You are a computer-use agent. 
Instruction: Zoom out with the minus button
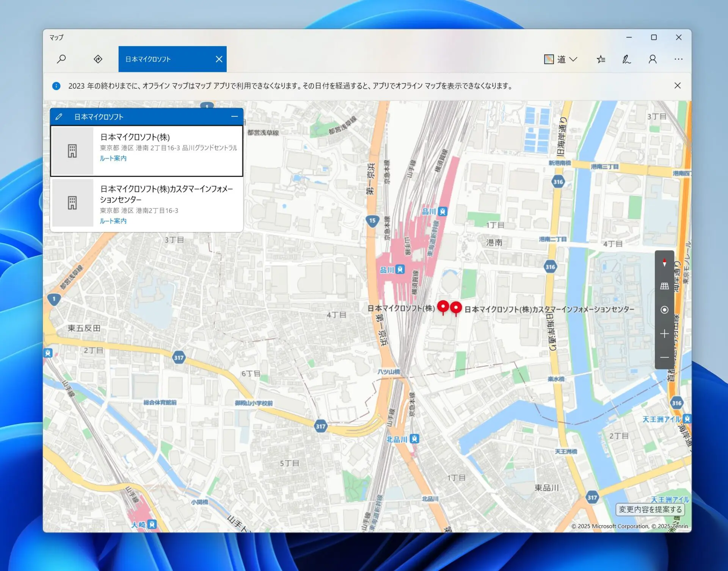(x=664, y=358)
